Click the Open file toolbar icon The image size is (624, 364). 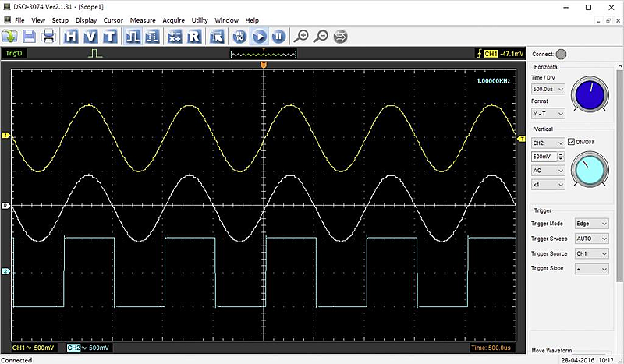click(x=10, y=36)
